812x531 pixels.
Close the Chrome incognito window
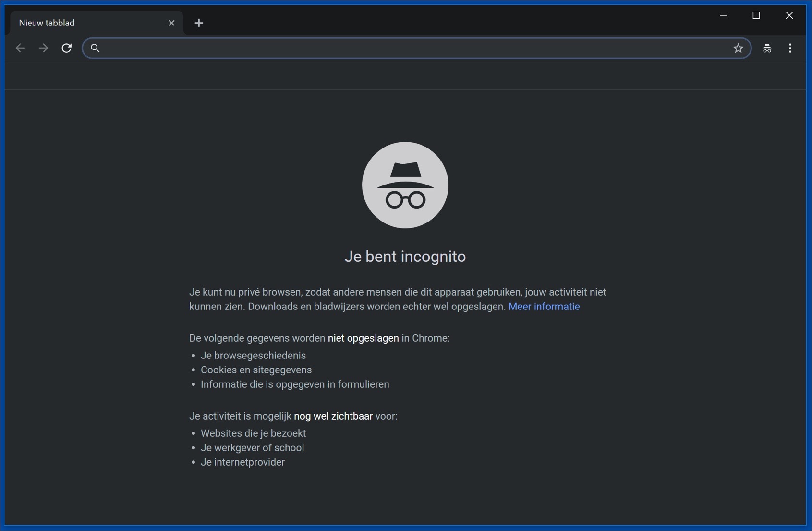[x=789, y=15]
